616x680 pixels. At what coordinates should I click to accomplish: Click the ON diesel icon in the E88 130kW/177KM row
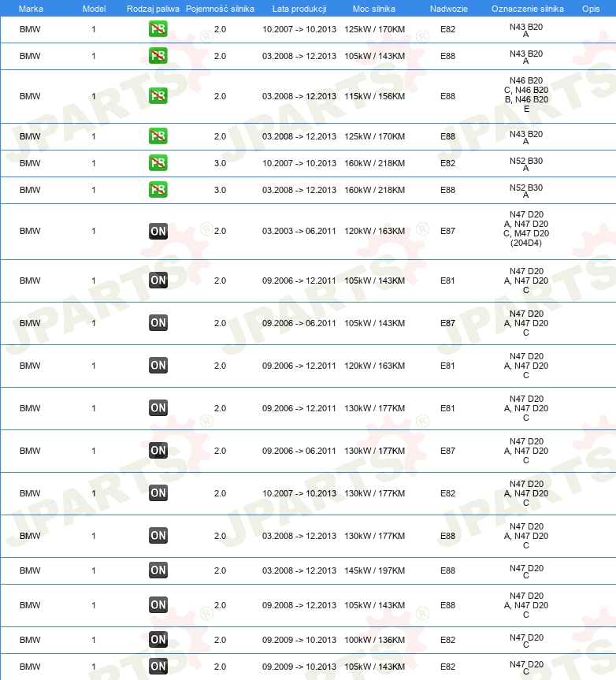point(158,535)
